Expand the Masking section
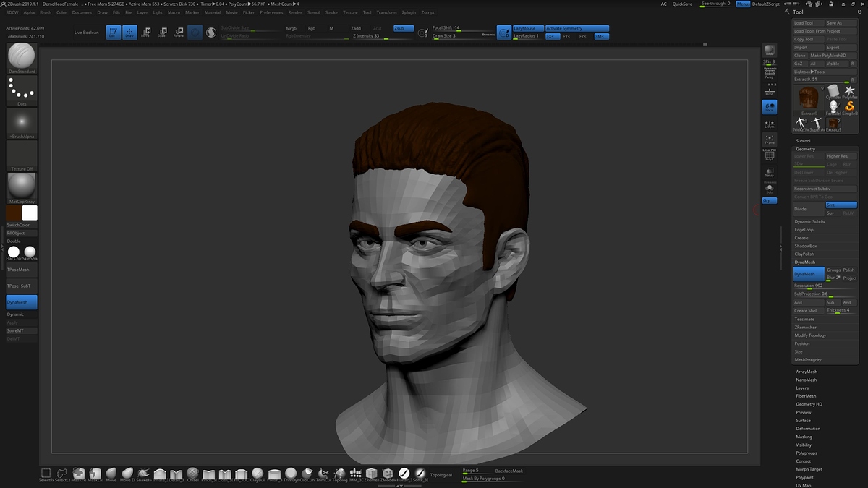This screenshot has width=868, height=488. coord(804,437)
